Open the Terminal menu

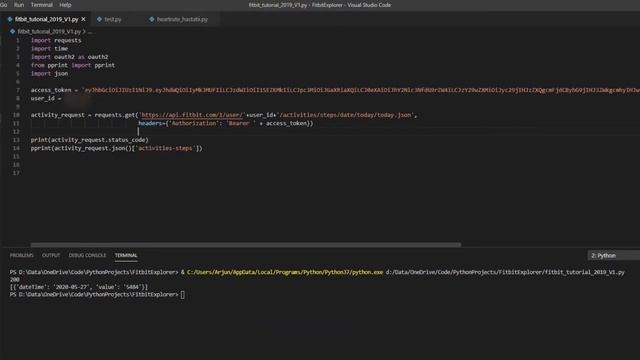pos(42,5)
